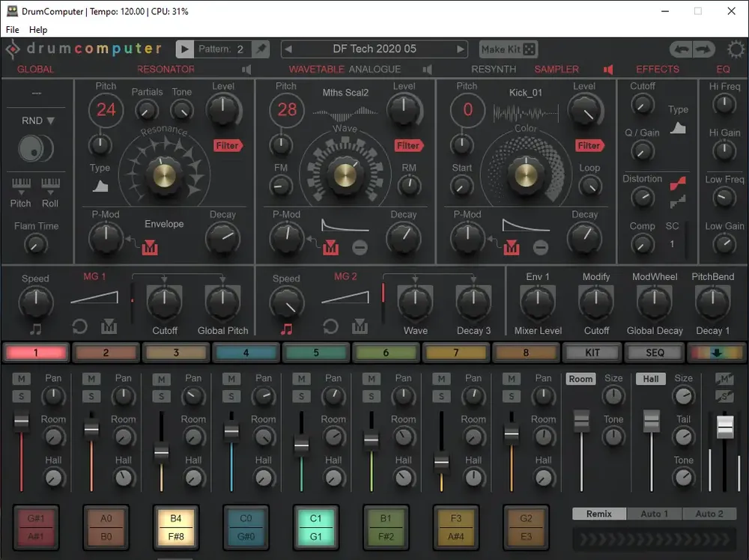Open MG 1 Cutoff destination selector

pyautogui.click(x=165, y=330)
